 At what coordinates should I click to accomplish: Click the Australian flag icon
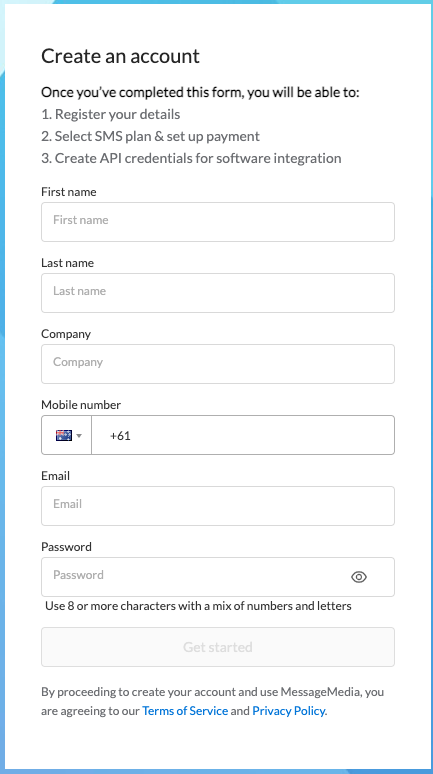[x=64, y=435]
